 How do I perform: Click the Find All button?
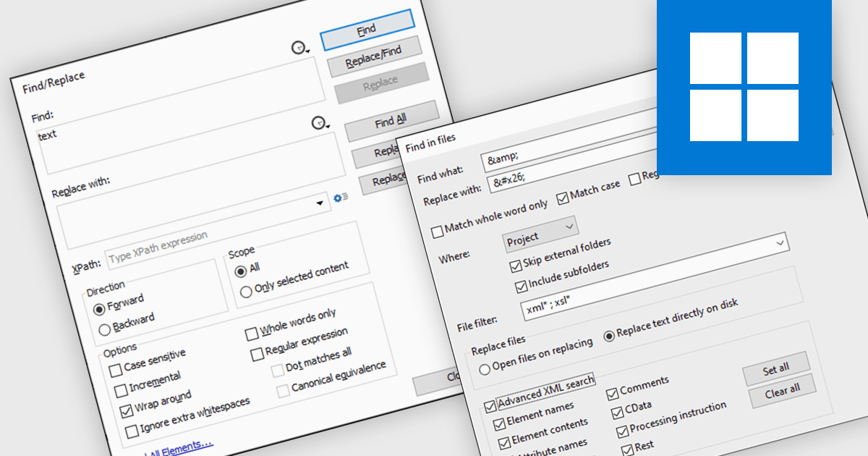[391, 120]
